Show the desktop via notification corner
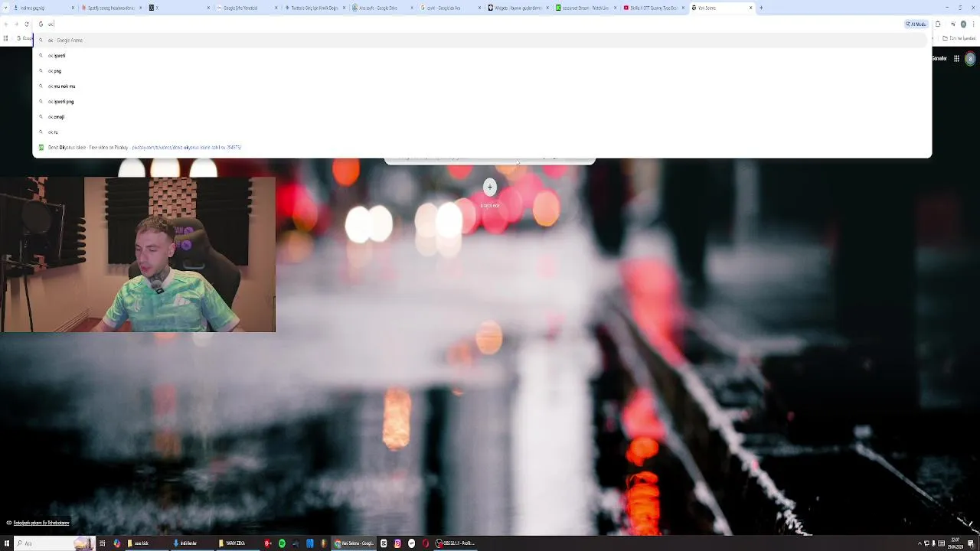This screenshot has width=980, height=551. [x=978, y=543]
